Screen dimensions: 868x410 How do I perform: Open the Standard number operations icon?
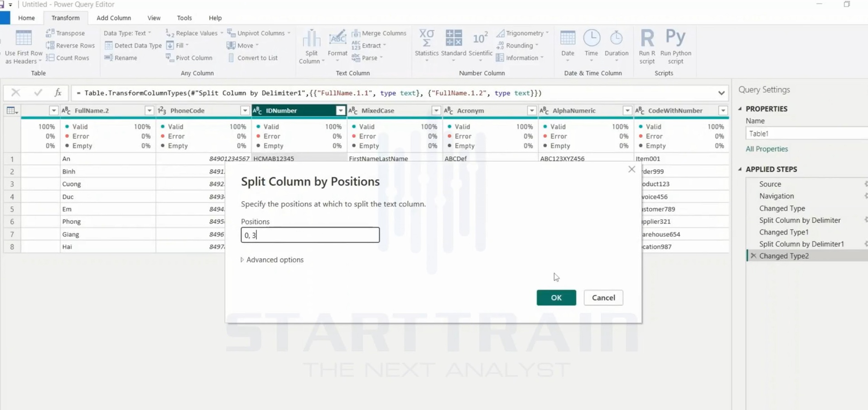point(453,45)
